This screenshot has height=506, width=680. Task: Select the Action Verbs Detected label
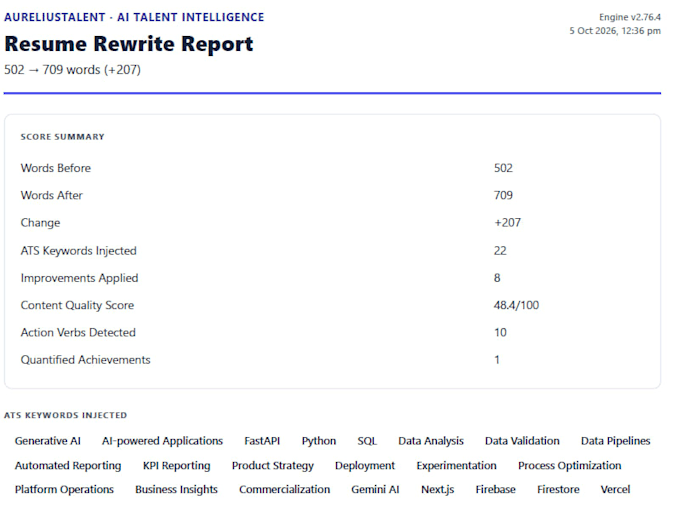tap(78, 333)
